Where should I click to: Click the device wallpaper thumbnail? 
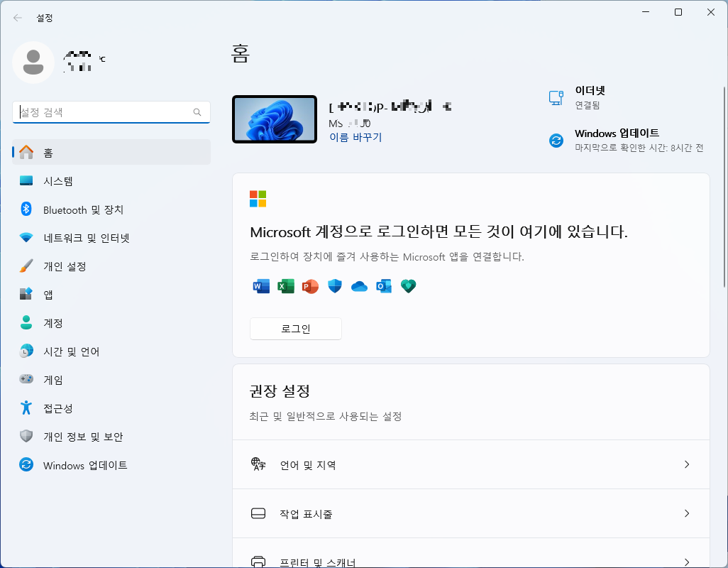275,119
